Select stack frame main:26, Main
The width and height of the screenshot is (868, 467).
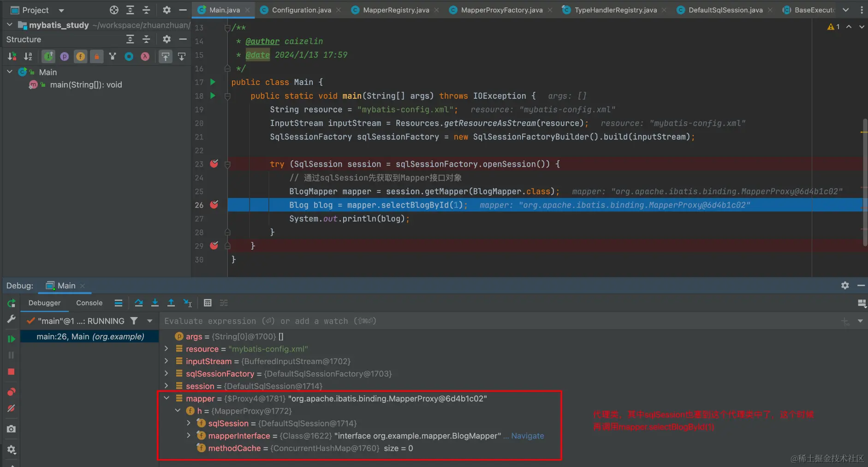tap(90, 337)
